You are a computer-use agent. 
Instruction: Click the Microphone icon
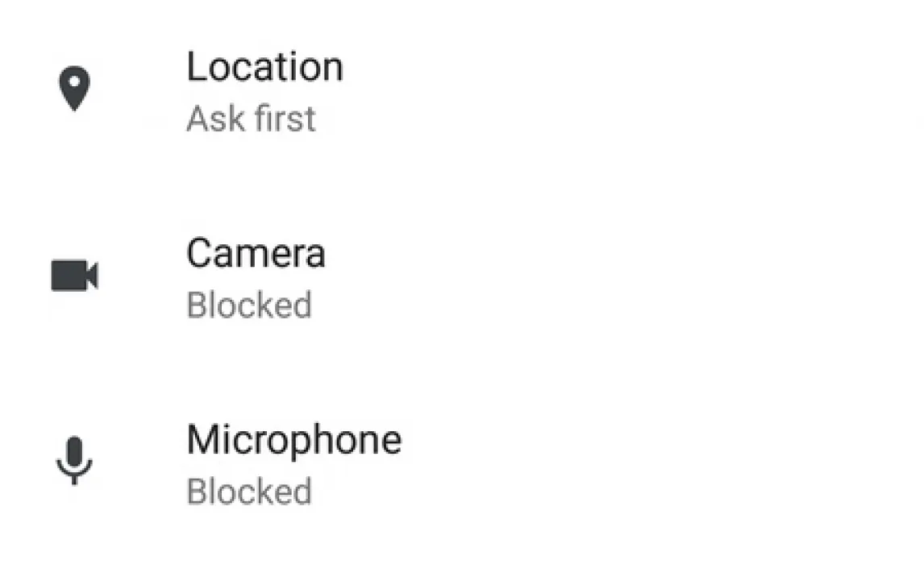(x=74, y=460)
